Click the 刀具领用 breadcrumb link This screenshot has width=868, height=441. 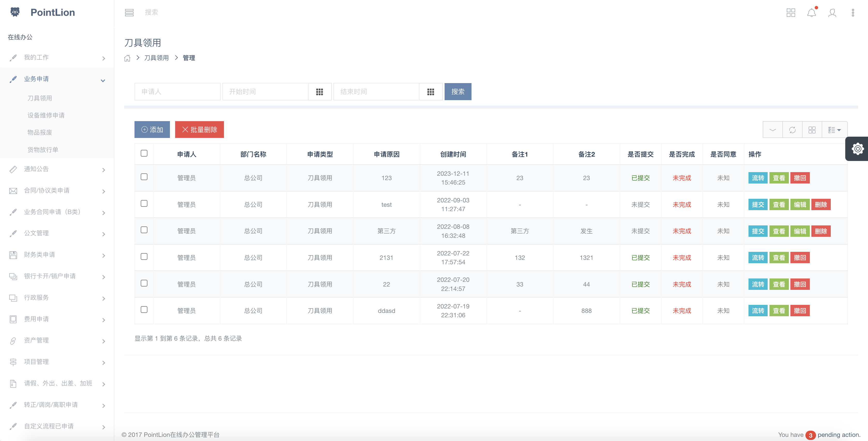coord(156,58)
